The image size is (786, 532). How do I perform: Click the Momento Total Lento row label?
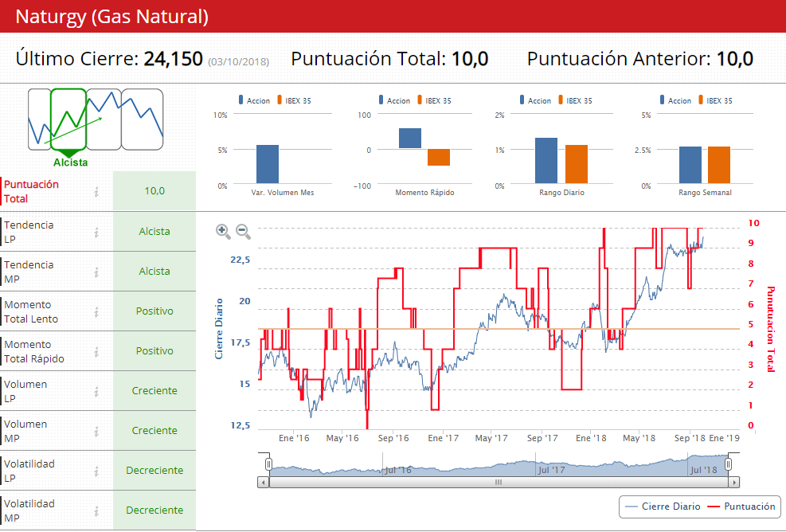31,312
